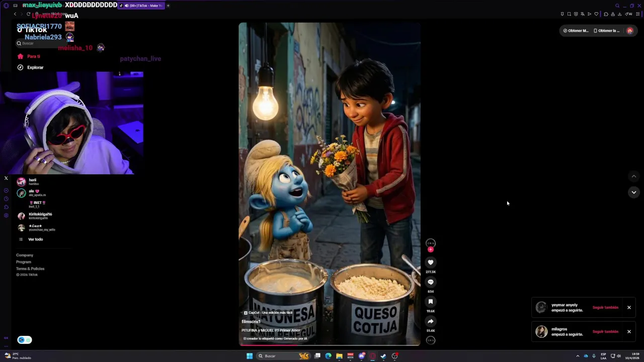Show hidden tray icons chevron

tap(578, 356)
